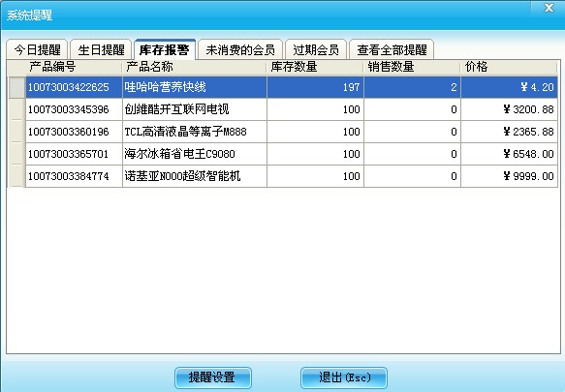Select the 库存报警 tab

point(165,49)
